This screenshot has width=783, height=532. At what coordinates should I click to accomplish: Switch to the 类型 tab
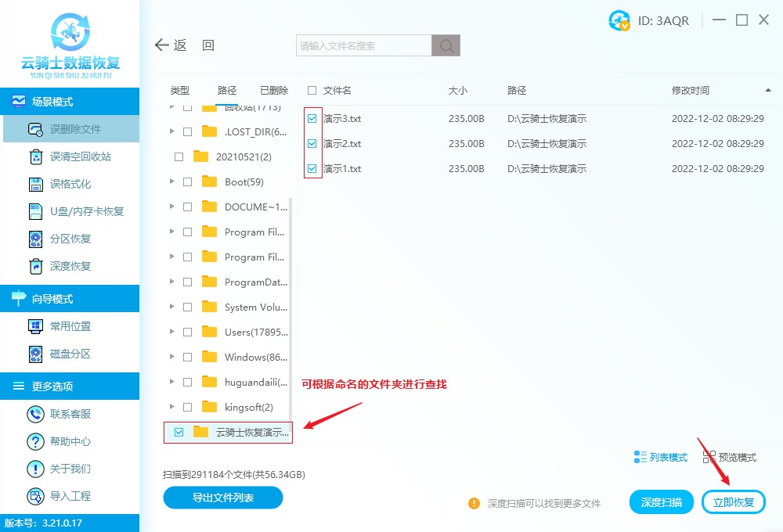pos(180,91)
